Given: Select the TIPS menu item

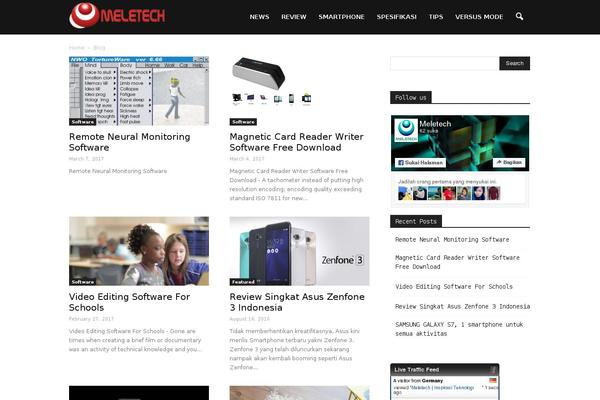Looking at the screenshot, I should point(436,17).
